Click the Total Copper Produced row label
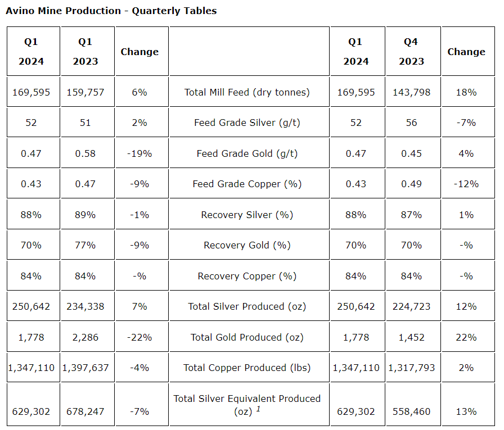The height and width of the screenshot is (430, 504). click(x=247, y=368)
